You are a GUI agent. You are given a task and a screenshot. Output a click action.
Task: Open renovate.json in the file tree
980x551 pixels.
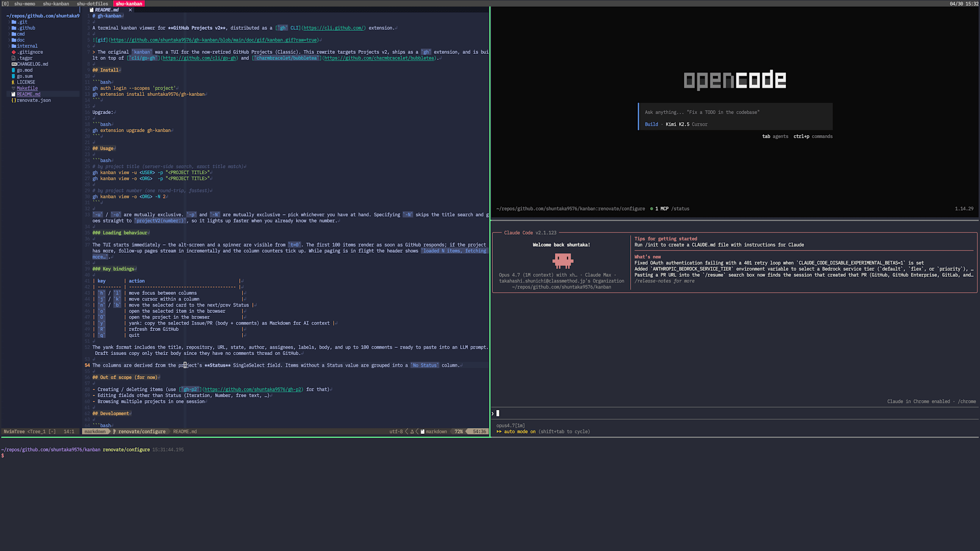(x=34, y=100)
